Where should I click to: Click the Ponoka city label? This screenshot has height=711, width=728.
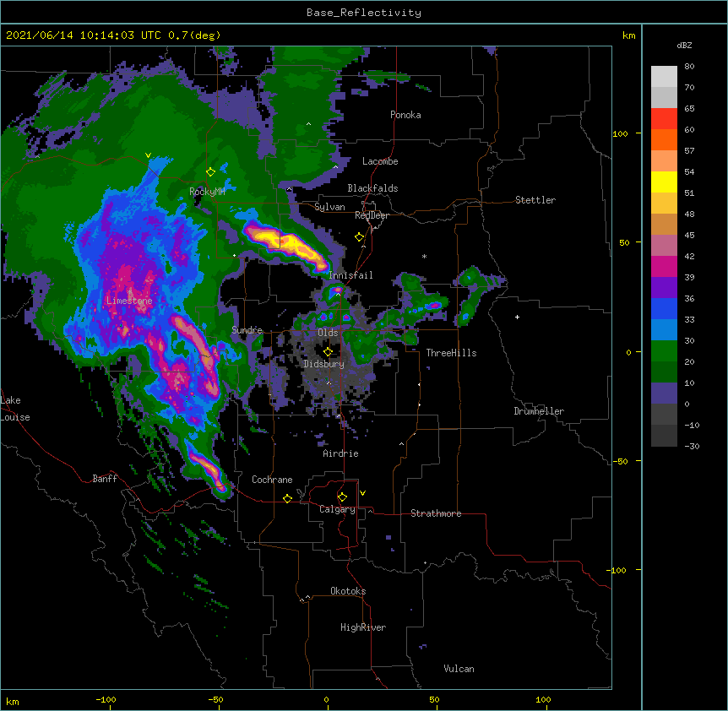point(405,115)
